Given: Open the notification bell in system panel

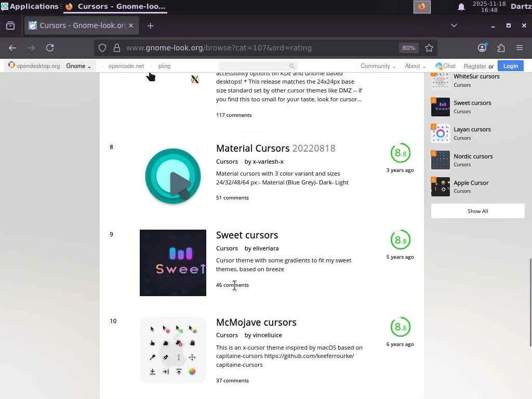Looking at the screenshot, I should click(461, 7).
